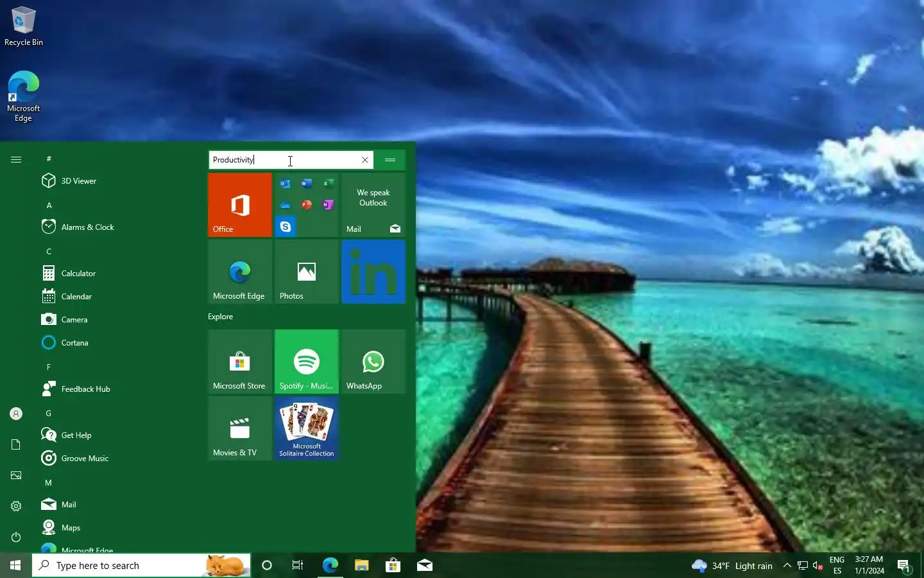924x578 pixels.
Task: Open Settings gear in Start sidebar
Action: (16, 506)
